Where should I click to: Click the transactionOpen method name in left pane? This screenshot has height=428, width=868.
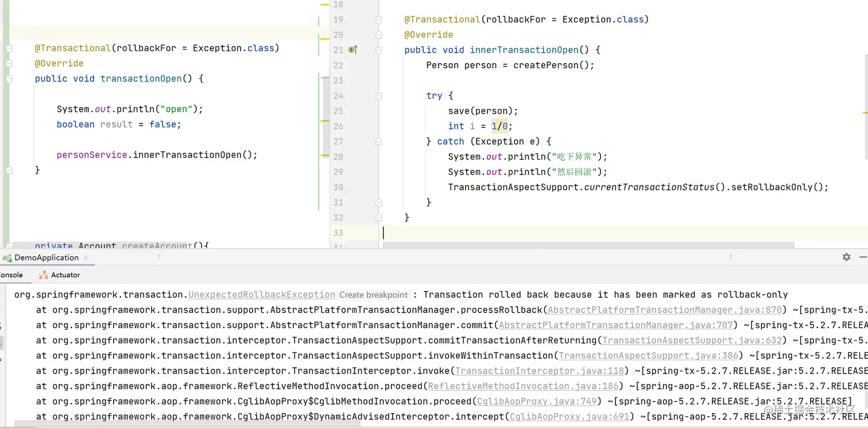pyautogui.click(x=141, y=79)
